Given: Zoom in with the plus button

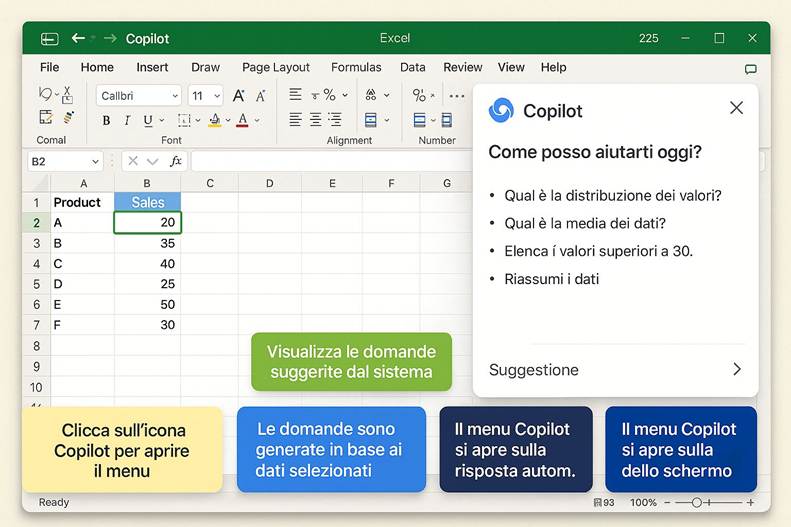Looking at the screenshot, I should coord(751,502).
